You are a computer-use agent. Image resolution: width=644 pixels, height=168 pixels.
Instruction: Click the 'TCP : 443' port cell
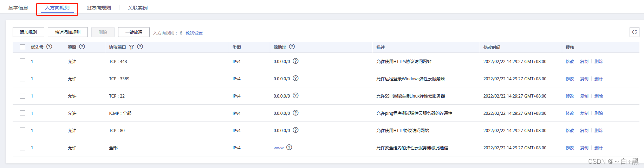click(118, 61)
